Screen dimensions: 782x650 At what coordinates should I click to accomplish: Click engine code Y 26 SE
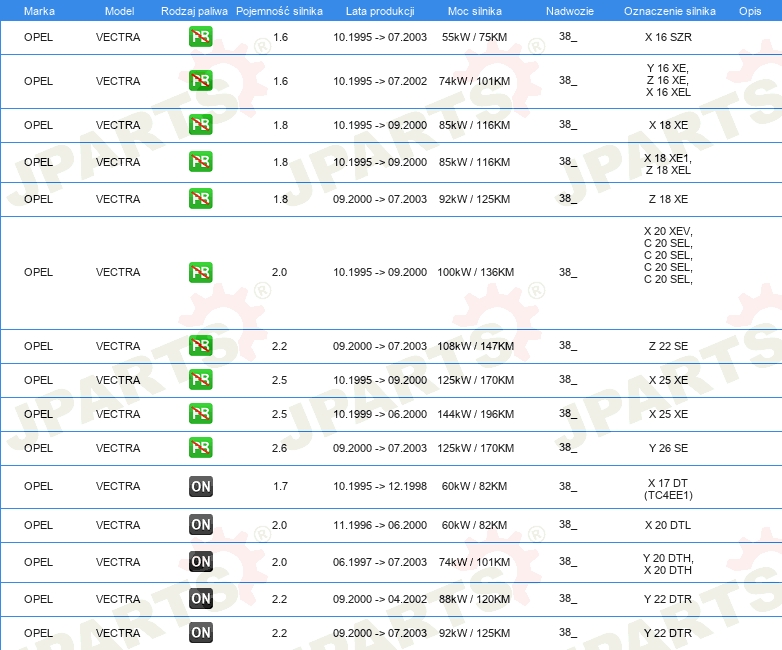tap(668, 448)
